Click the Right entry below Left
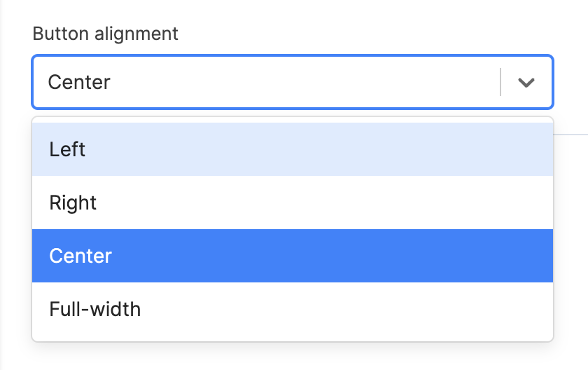 (293, 203)
